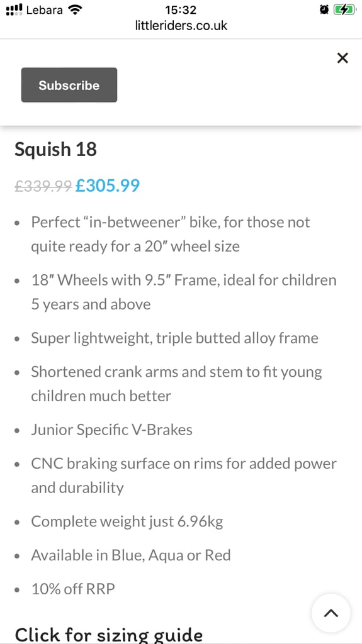Tap the Lebara carrier label
362x644 pixels.
(45, 10)
